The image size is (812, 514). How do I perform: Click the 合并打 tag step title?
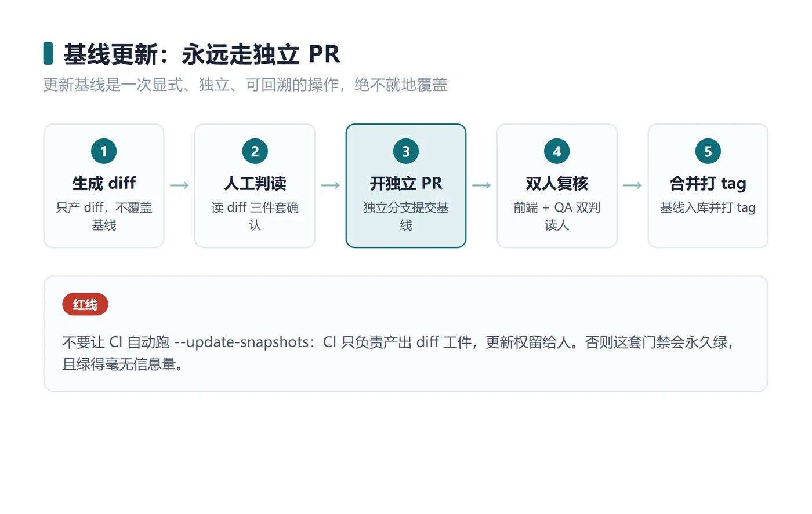pos(708,184)
